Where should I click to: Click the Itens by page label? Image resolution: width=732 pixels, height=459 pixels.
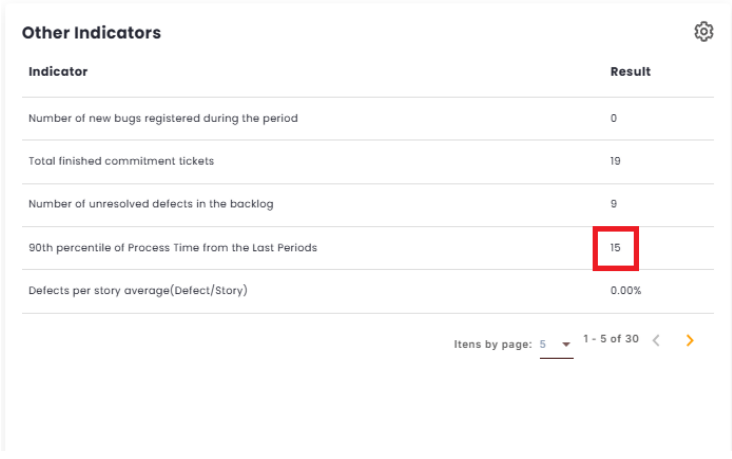point(492,344)
